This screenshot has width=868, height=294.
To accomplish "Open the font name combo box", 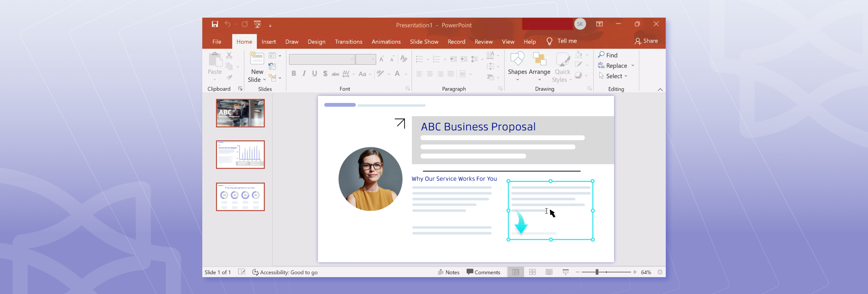I will click(322, 59).
